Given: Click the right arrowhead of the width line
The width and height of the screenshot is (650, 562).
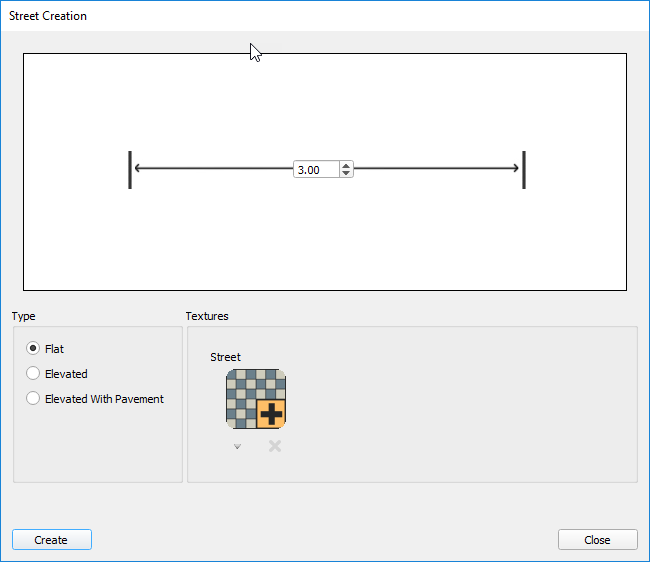Looking at the screenshot, I should [x=516, y=169].
